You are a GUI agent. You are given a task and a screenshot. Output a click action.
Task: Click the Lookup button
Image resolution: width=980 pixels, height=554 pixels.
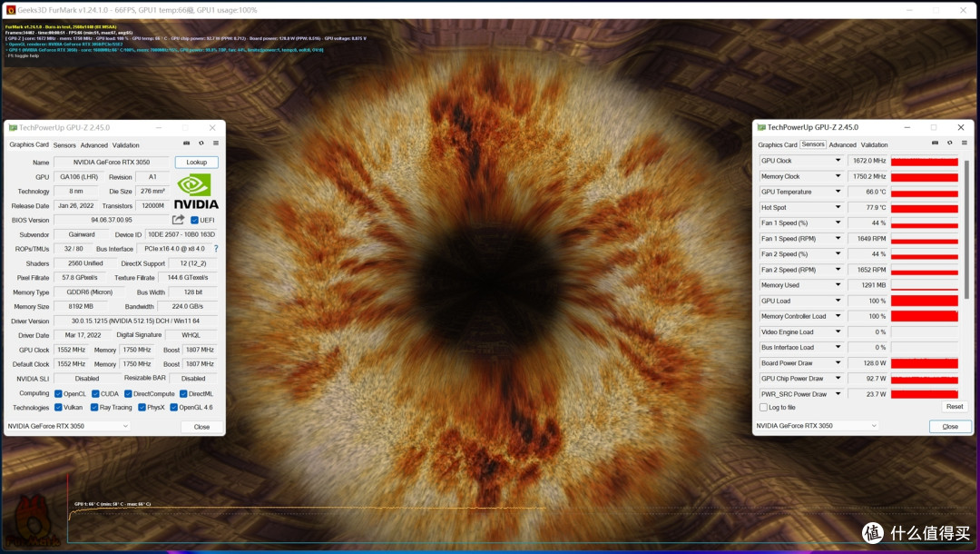(196, 162)
